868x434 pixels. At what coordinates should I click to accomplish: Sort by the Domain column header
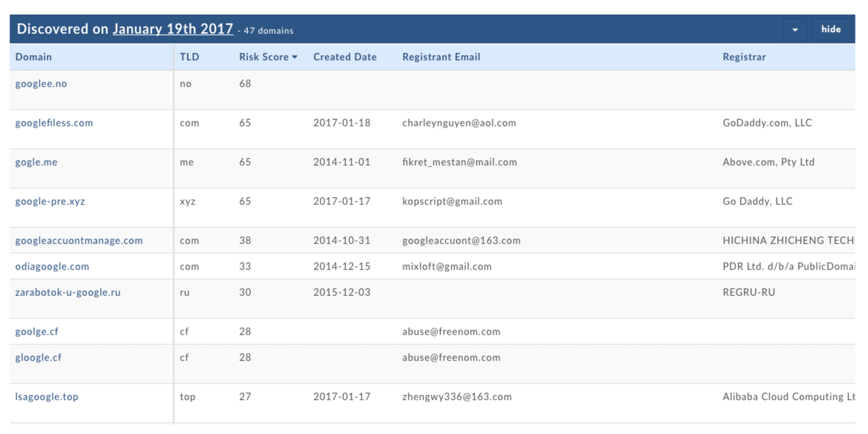click(x=34, y=57)
